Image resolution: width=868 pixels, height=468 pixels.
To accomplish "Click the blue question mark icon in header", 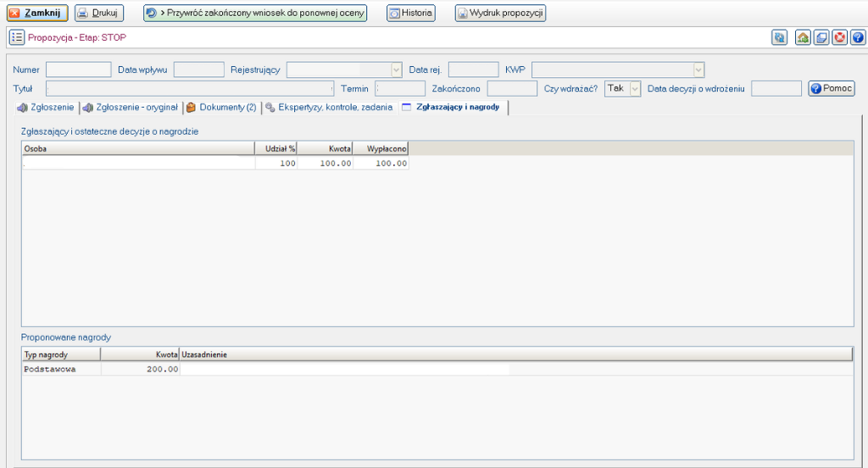I will (857, 37).
